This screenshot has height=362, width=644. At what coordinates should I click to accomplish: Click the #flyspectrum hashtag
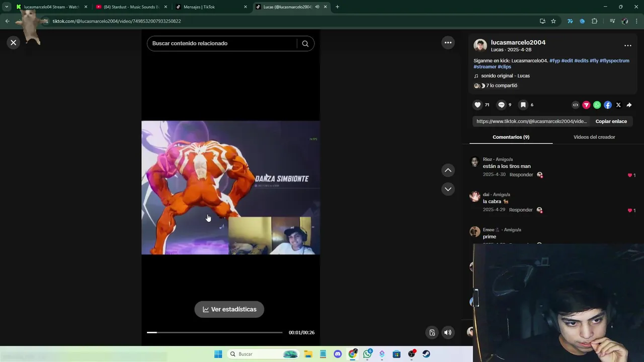(614, 61)
